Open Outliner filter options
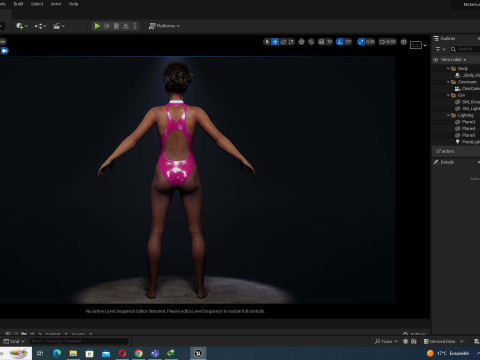The height and width of the screenshot is (360, 480). pos(440,49)
